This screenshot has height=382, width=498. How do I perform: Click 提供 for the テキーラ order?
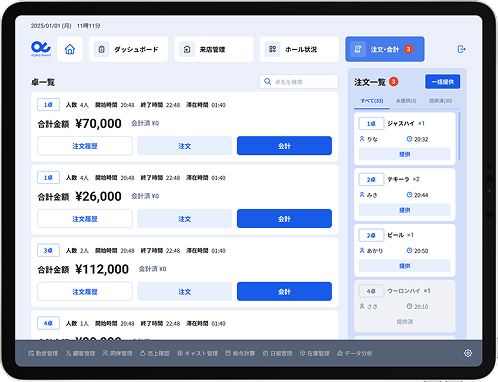click(x=405, y=210)
